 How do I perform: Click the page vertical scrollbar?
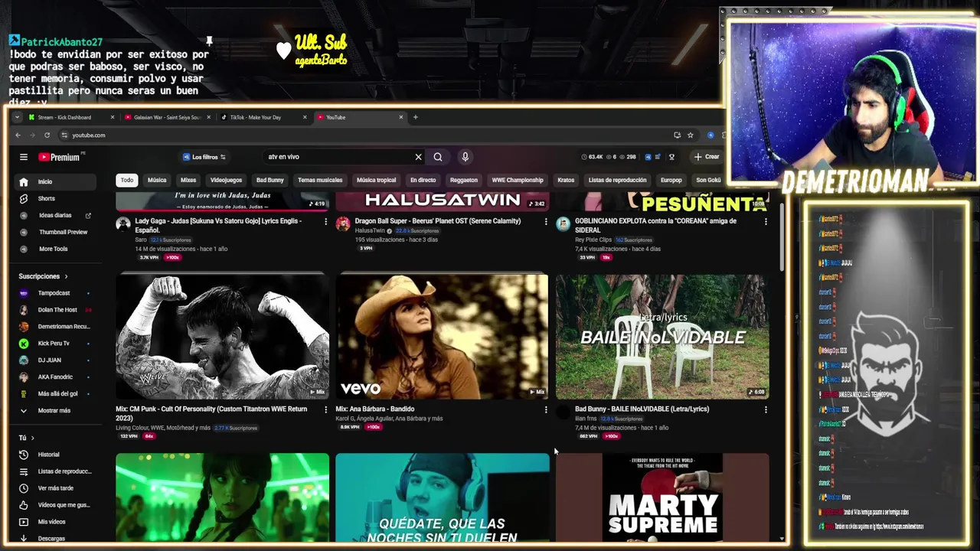pos(782,237)
